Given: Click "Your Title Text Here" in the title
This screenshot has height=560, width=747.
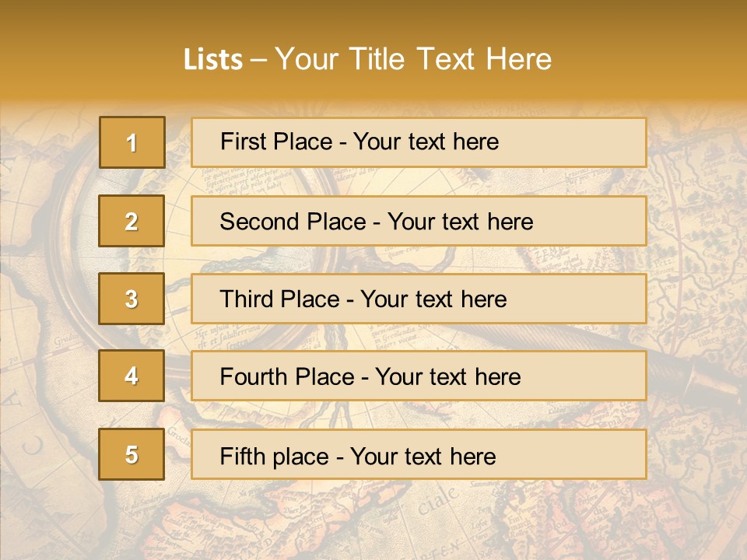Looking at the screenshot, I should 413,59.
